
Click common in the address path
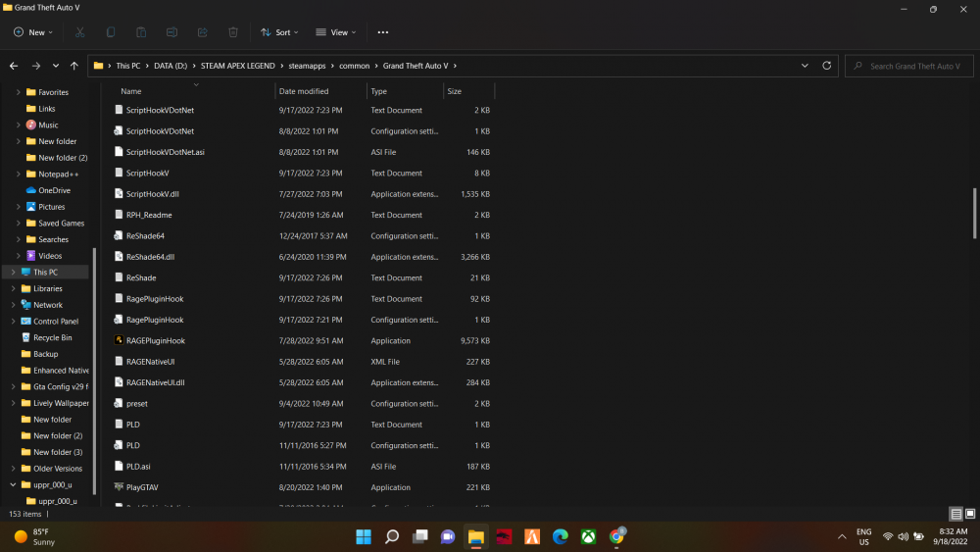[x=355, y=66]
